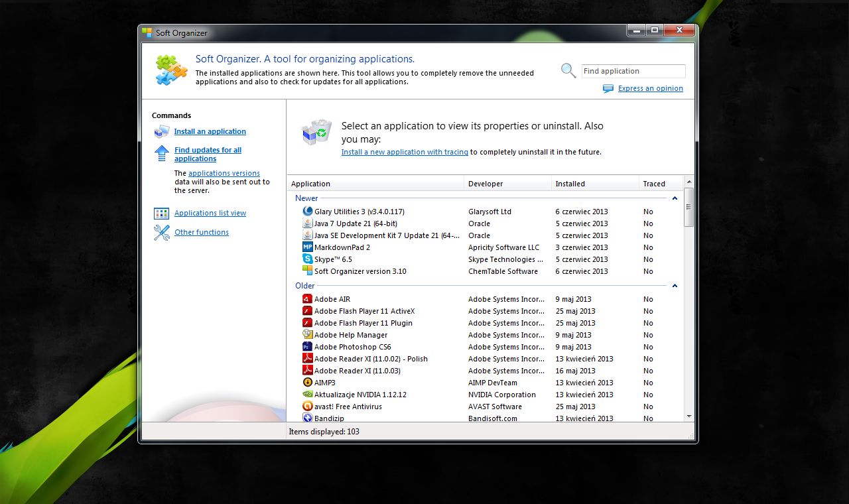Image resolution: width=849 pixels, height=504 pixels.
Task: Click the avast! Free Antivirus icon
Action: (x=308, y=407)
